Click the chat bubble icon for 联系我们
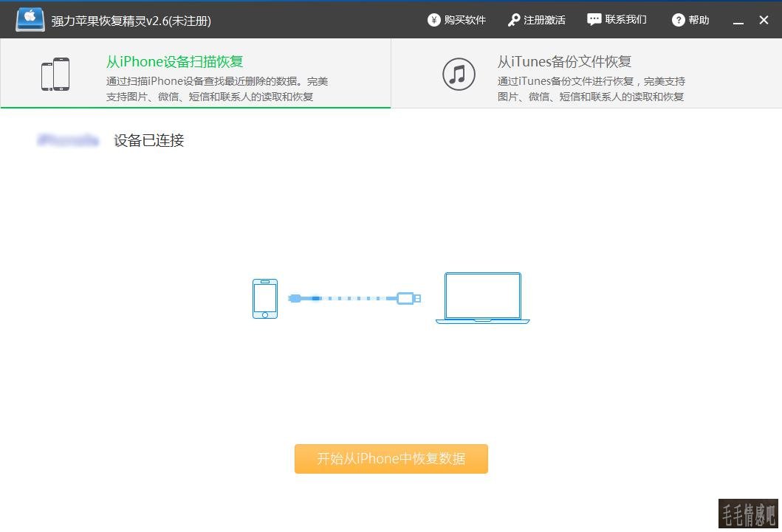Image resolution: width=782 pixels, height=532 pixels. pos(594,20)
